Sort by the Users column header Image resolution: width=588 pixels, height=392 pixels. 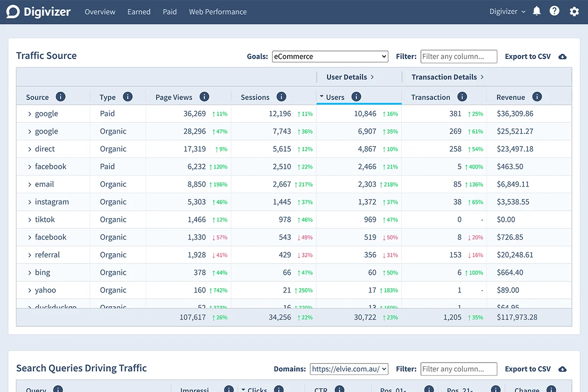click(x=335, y=97)
